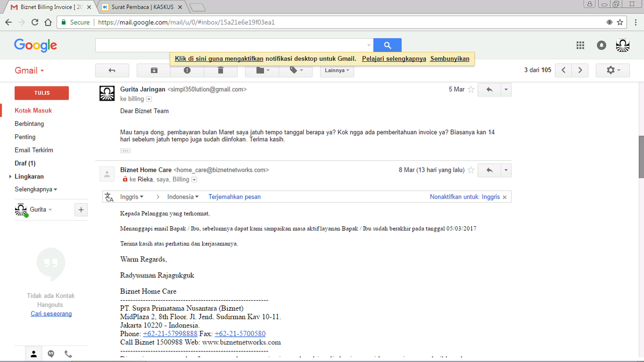The height and width of the screenshot is (362, 644).
Task: Click Klik di sini guna mengaktifkan link
Action: coord(219,59)
